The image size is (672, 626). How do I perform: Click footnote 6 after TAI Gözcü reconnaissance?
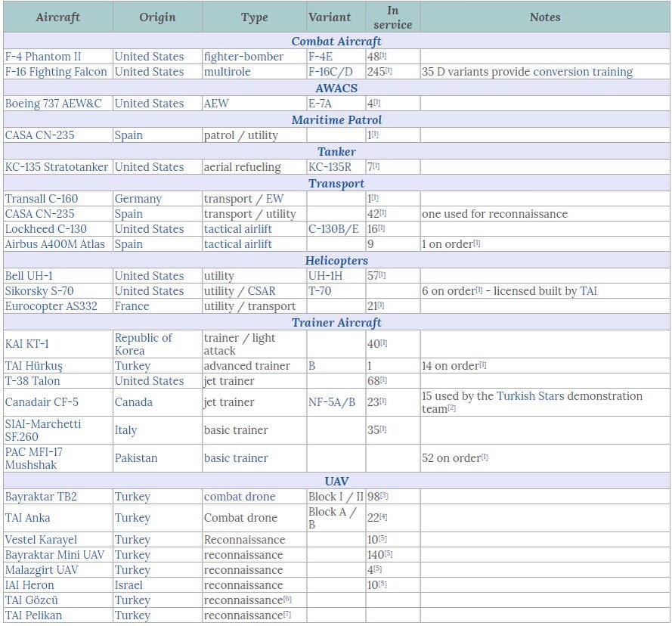287,599
